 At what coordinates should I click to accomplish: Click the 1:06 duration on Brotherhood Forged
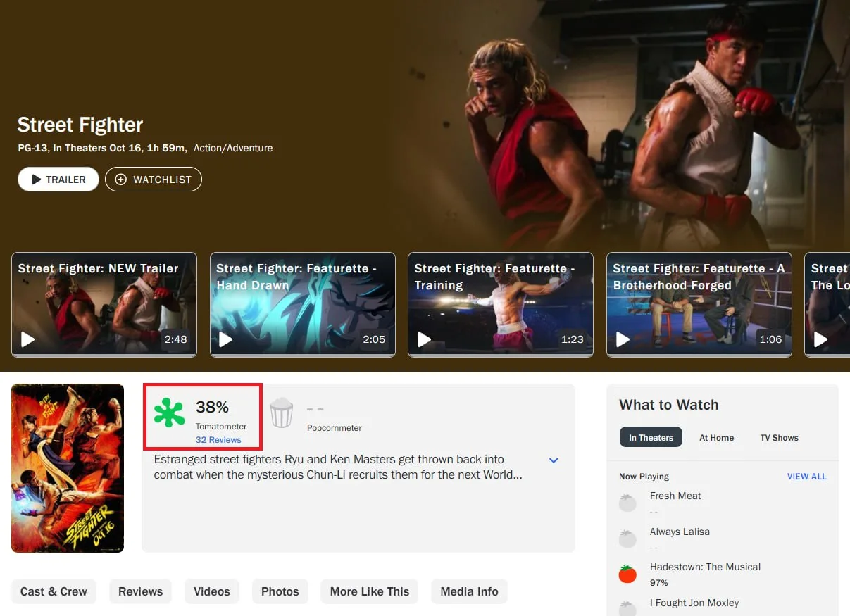pyautogui.click(x=770, y=339)
